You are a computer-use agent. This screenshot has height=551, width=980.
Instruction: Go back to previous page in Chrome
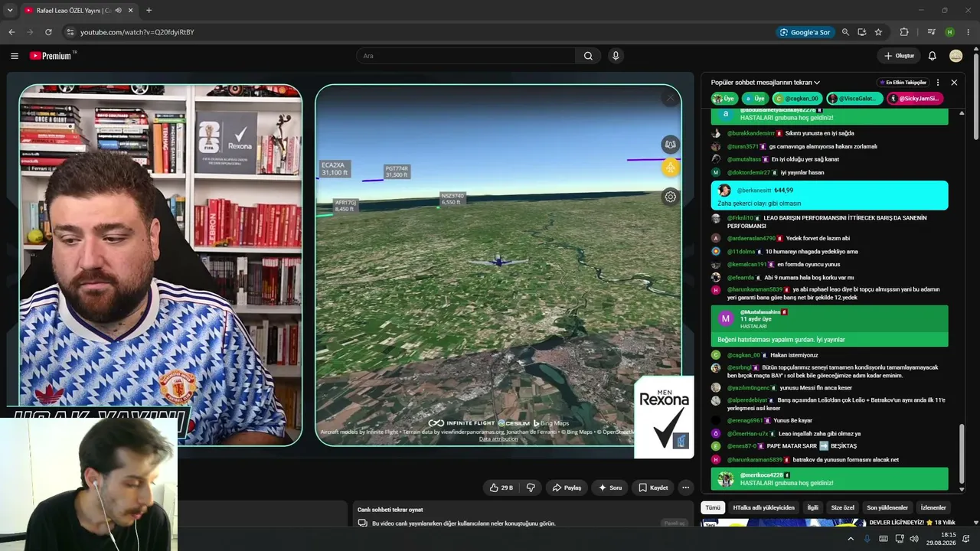tap(11, 32)
